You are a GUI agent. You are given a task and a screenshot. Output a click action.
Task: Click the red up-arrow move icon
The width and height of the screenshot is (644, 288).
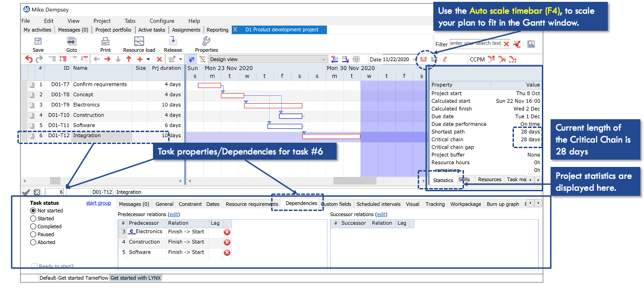[x=129, y=59]
